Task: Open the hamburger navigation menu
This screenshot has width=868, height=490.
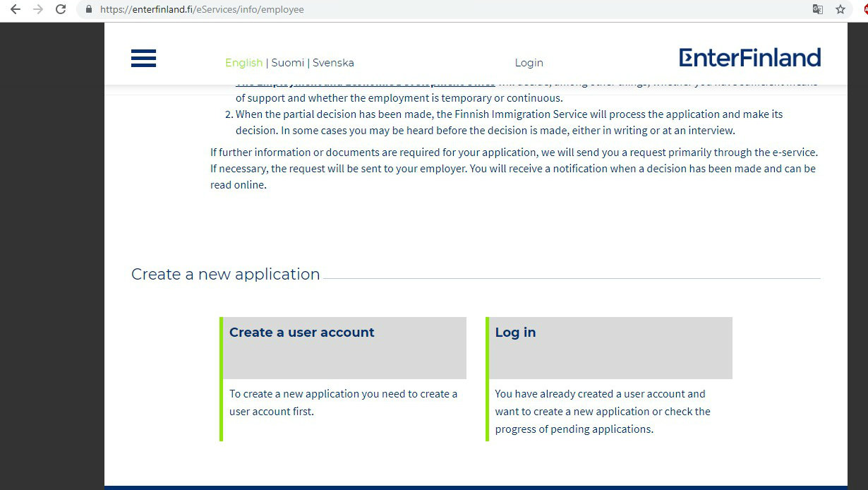Action: point(143,59)
